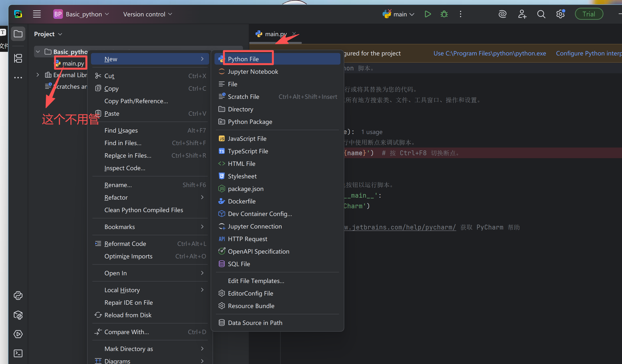Click the green Run button
This screenshot has height=364, width=622.
pyautogui.click(x=428, y=14)
